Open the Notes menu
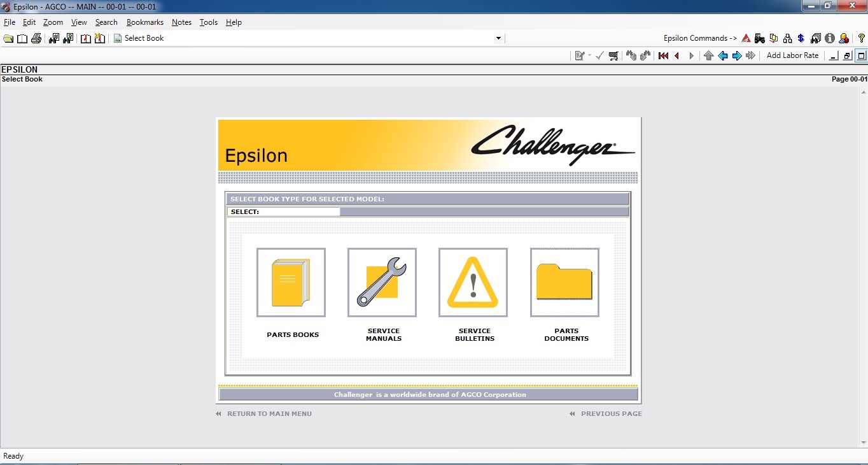This screenshot has width=868, height=465. point(181,22)
